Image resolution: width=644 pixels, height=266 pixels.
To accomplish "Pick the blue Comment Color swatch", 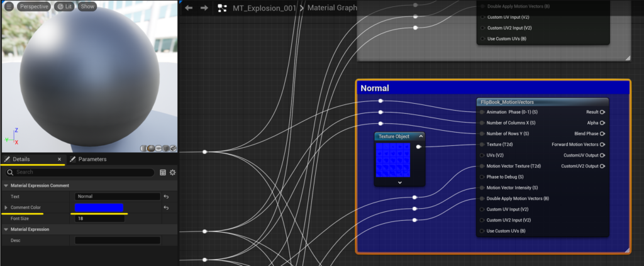I will coord(99,208).
